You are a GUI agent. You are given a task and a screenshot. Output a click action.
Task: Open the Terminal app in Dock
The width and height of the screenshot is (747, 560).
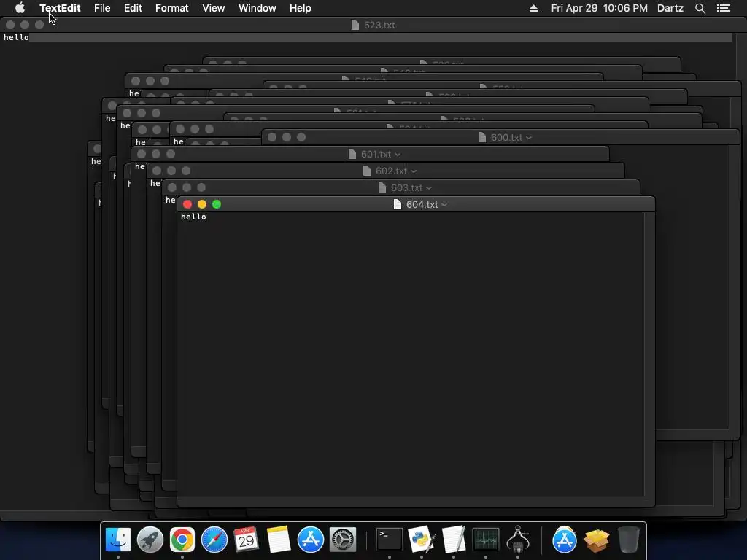(390, 540)
